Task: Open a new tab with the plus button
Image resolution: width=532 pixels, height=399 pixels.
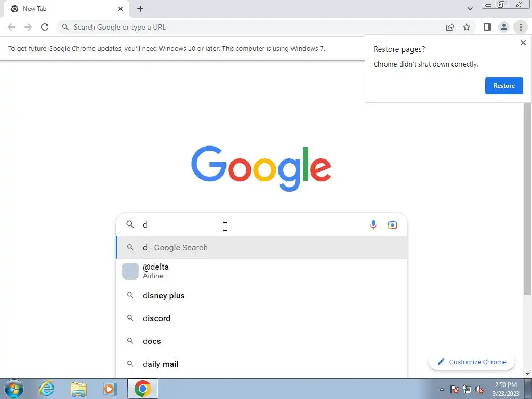Action: tap(140, 9)
